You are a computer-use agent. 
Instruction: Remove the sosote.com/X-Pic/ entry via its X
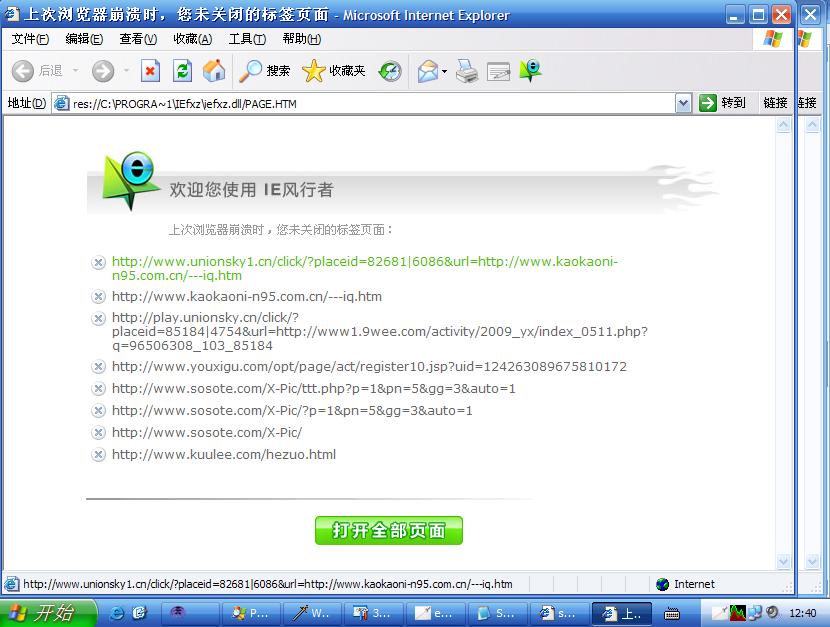[98, 433]
